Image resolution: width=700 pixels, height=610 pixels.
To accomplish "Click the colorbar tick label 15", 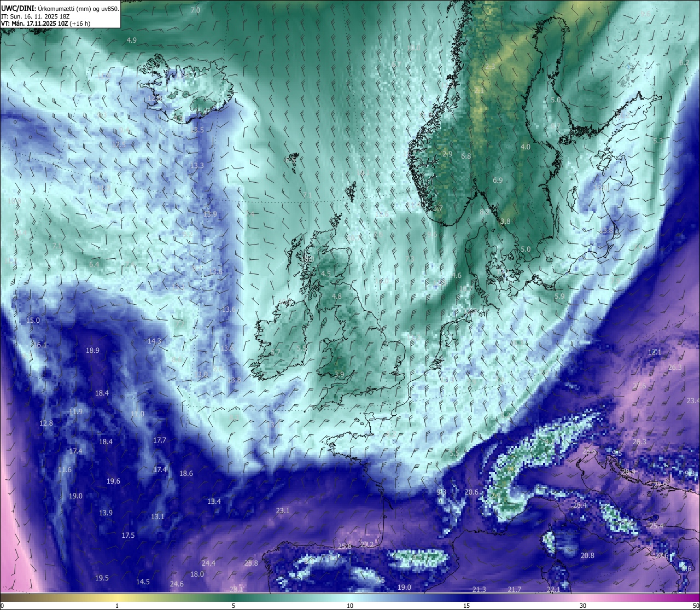I will pos(466,606).
